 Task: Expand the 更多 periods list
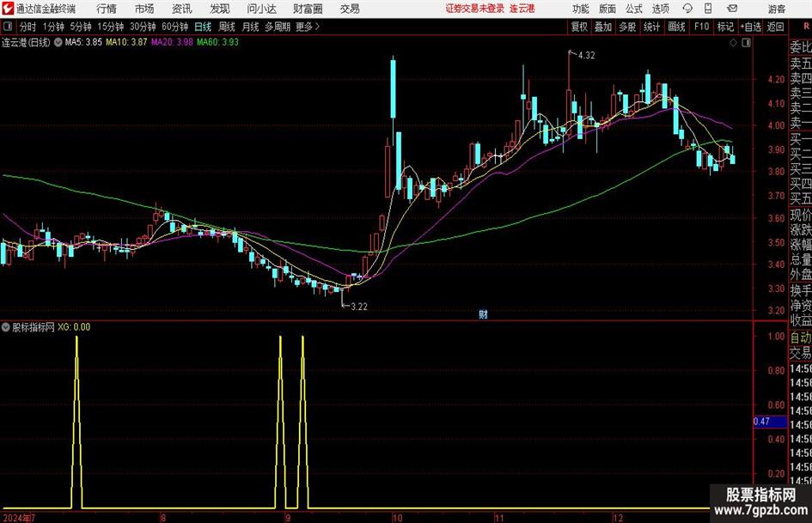(x=308, y=27)
